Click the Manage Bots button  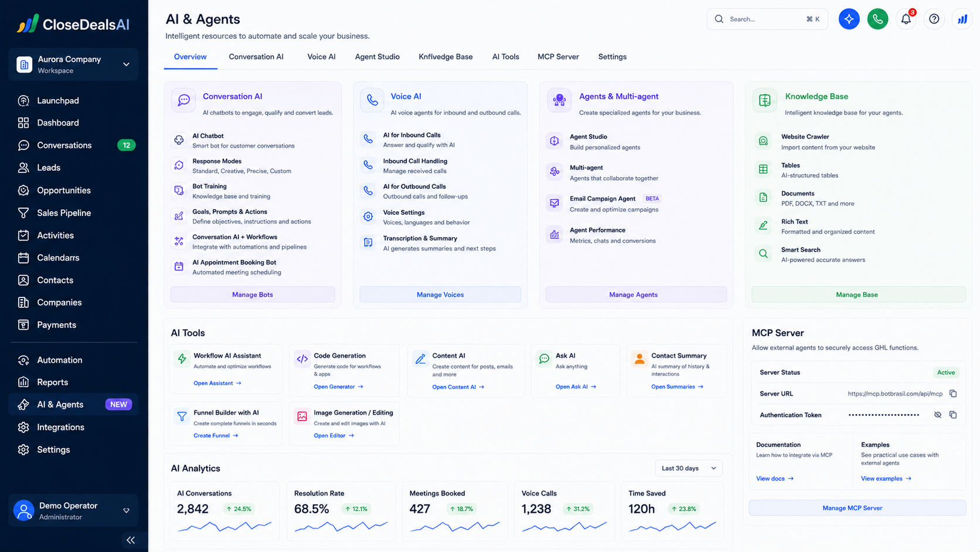pos(253,294)
